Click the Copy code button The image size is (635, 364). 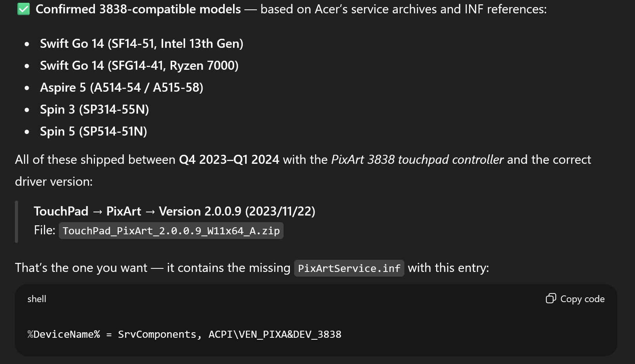(x=575, y=299)
